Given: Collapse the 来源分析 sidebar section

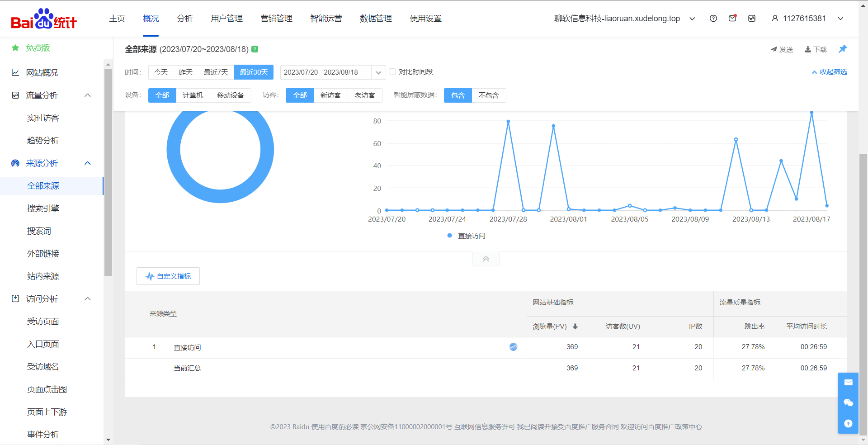Looking at the screenshot, I should coord(88,163).
